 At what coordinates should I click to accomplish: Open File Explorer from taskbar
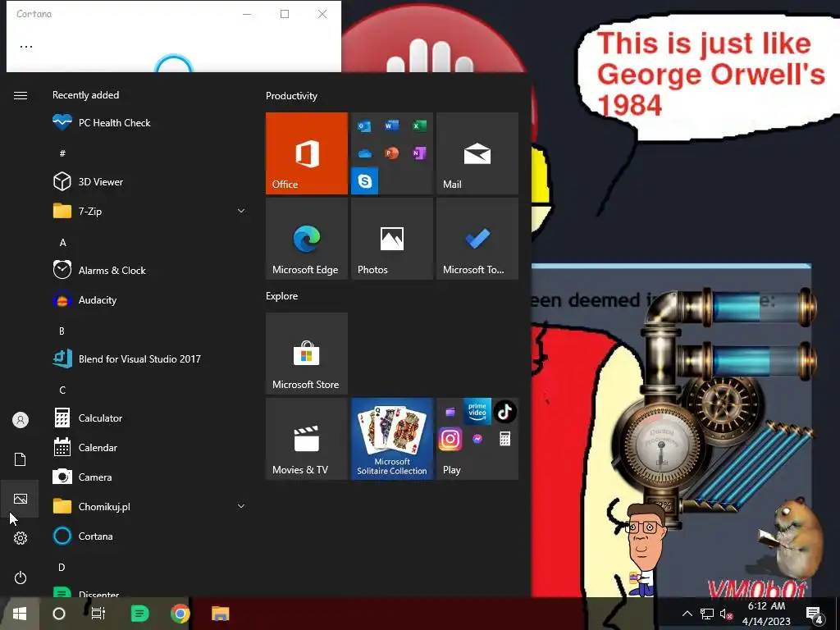tap(220, 614)
